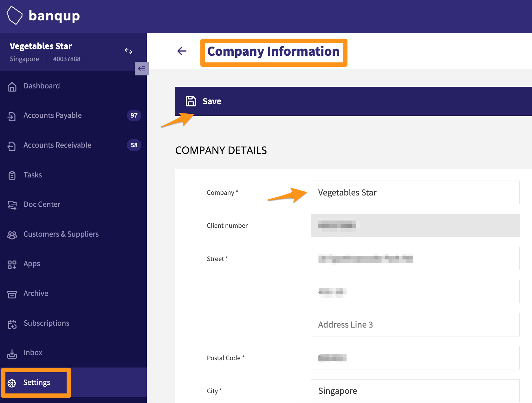Image resolution: width=532 pixels, height=403 pixels.
Task: Click the Doc Center icon
Action: click(12, 205)
